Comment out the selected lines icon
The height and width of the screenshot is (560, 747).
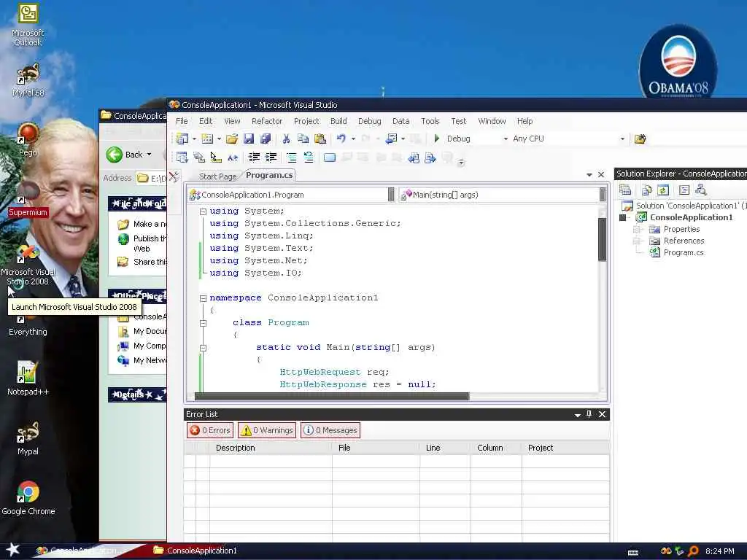point(292,157)
